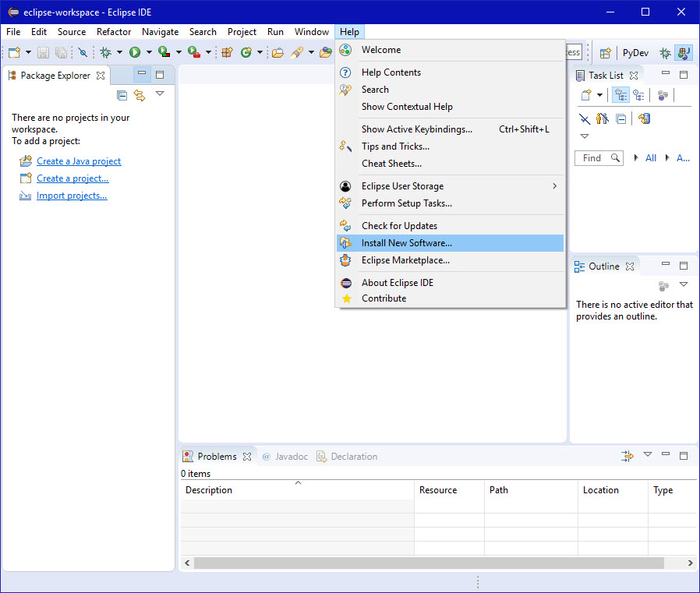The image size is (700, 593).
Task: Toggle Categorized view in Task List
Action: [x=621, y=95]
